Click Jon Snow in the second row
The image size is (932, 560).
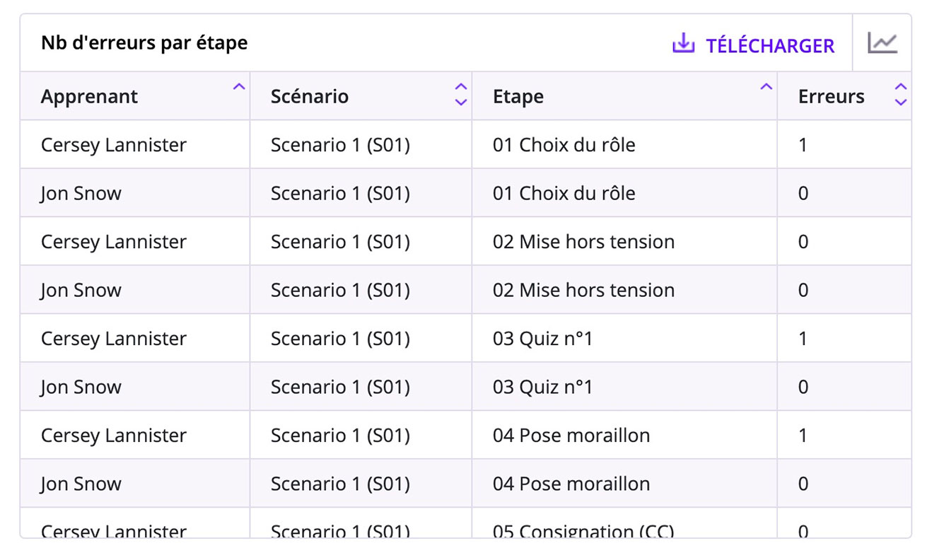click(81, 194)
